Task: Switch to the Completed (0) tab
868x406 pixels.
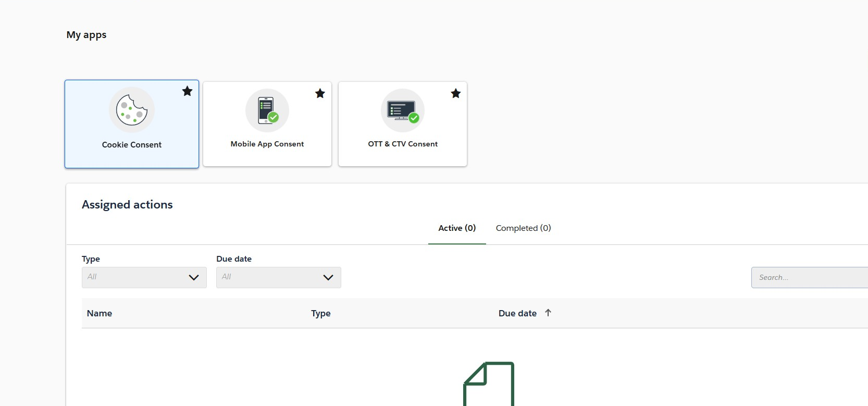Action: pyautogui.click(x=523, y=228)
